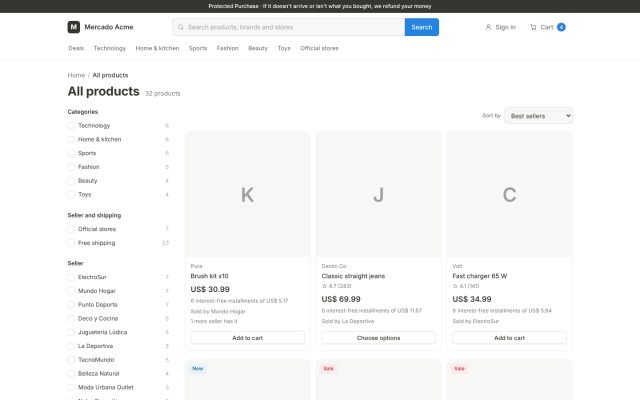
Task: Go to Home breadcrumb link
Action: 76,75
